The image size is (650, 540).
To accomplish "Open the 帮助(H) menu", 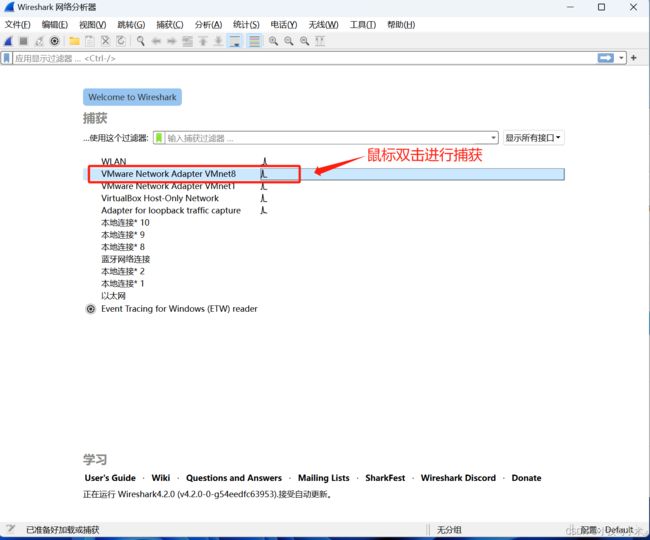I will (x=401, y=25).
